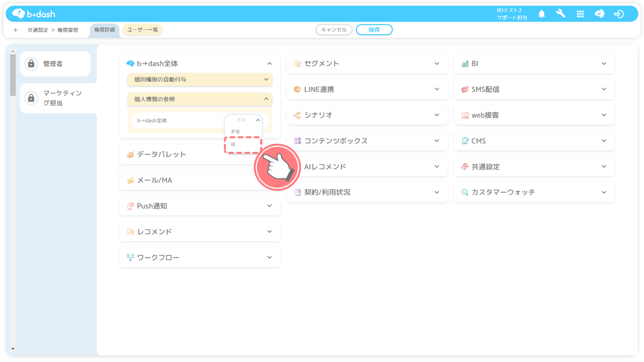
Task: Go back with the left arrow icon
Action: pos(16,30)
